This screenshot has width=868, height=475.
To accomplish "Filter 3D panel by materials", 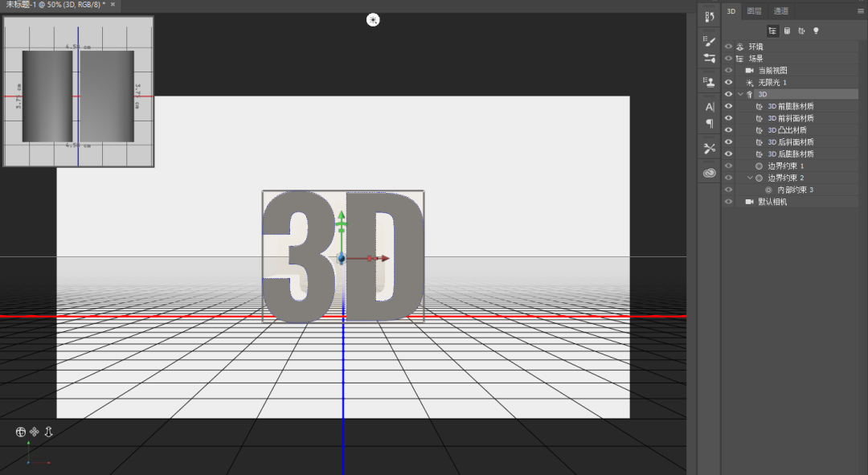I will (x=801, y=31).
